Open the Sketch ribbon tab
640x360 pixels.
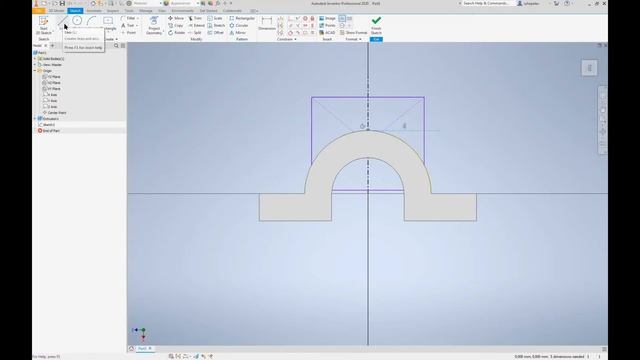75,11
